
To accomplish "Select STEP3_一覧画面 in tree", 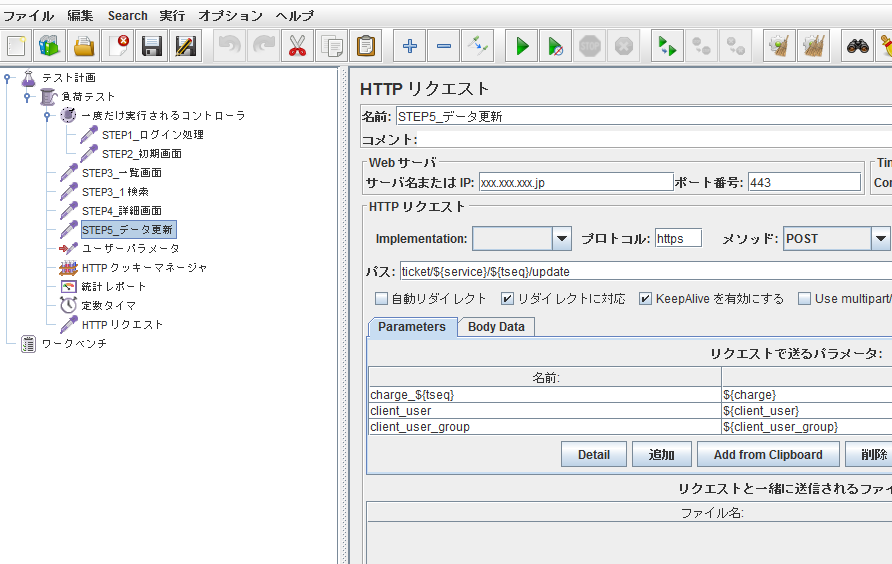I will [122, 173].
